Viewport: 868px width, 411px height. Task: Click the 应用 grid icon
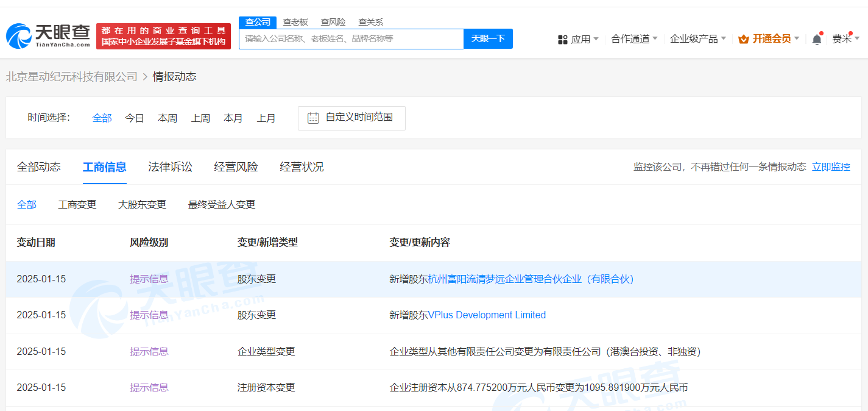pos(563,39)
